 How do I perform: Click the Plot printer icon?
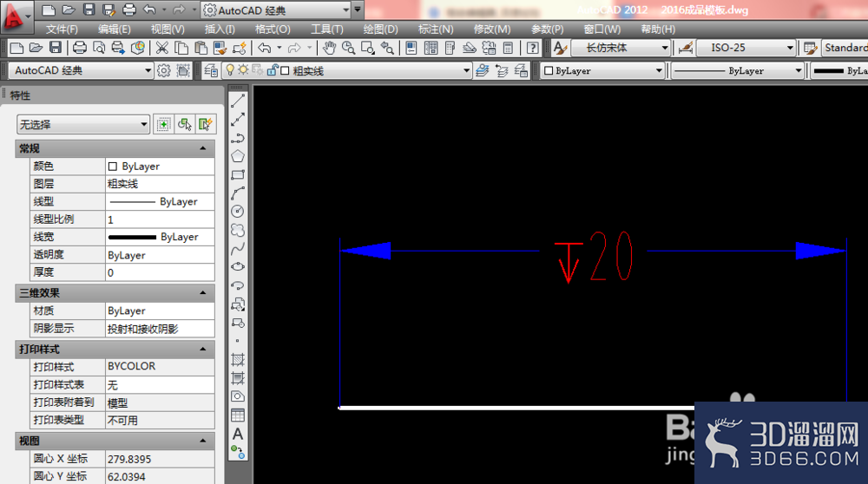tap(80, 48)
